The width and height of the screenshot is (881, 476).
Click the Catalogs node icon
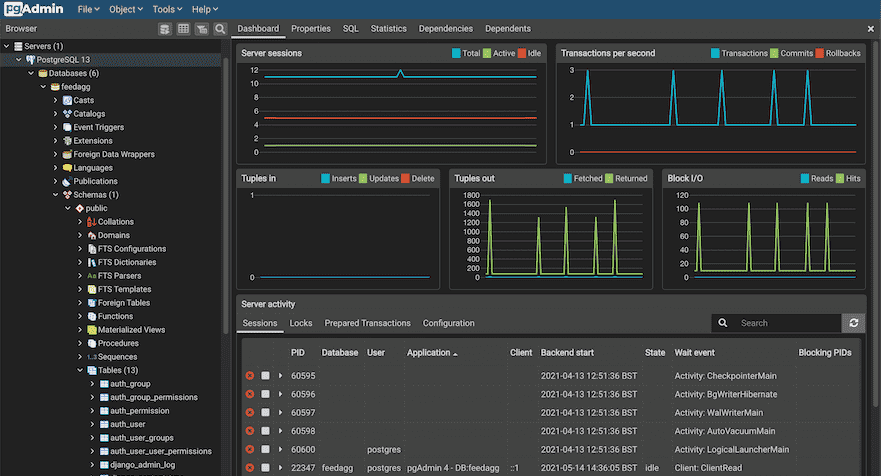(67, 114)
